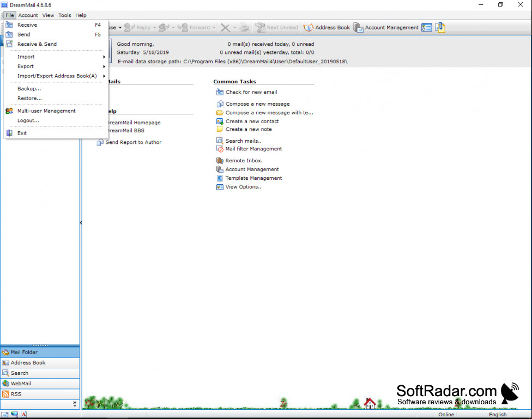Open the DreamMail Homepage link

tap(134, 123)
